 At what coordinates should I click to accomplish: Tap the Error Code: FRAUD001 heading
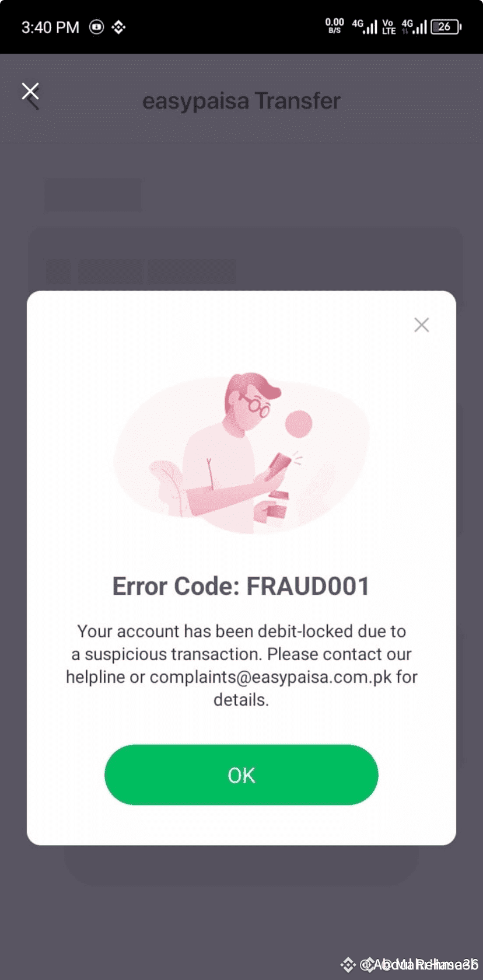tap(241, 586)
